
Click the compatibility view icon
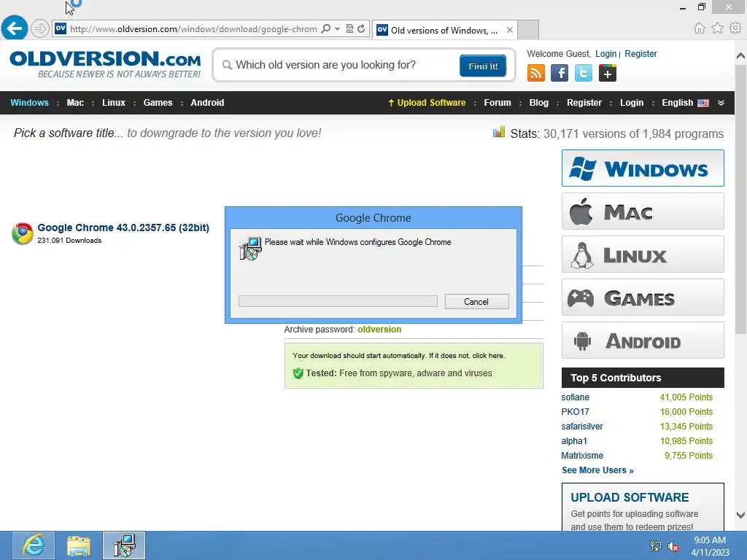click(349, 28)
